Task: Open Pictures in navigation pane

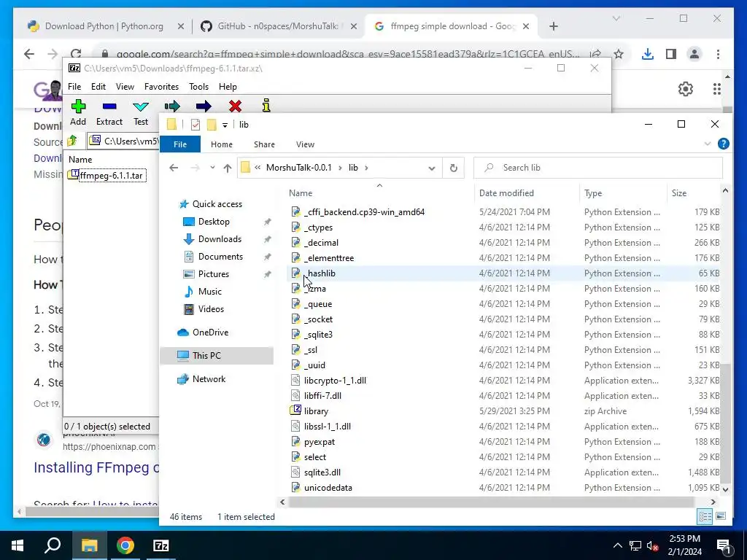Action: (213, 274)
